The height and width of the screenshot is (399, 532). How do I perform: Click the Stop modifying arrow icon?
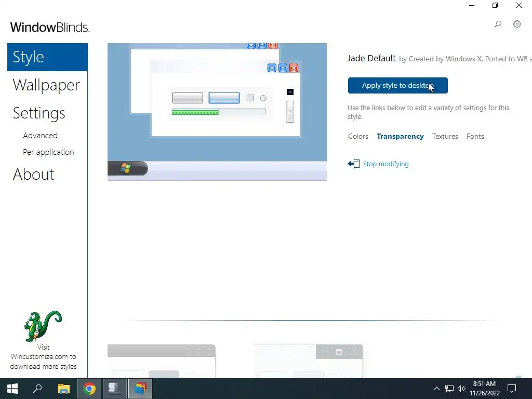click(x=353, y=164)
